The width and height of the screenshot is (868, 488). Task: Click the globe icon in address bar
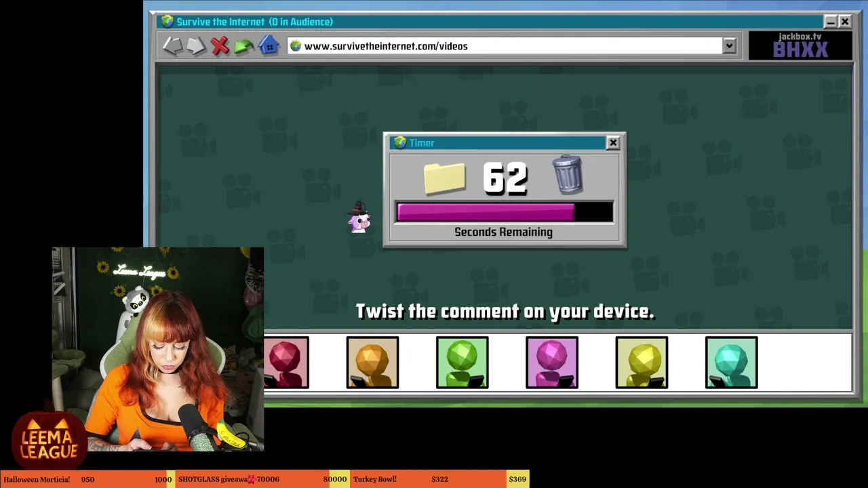[295, 46]
